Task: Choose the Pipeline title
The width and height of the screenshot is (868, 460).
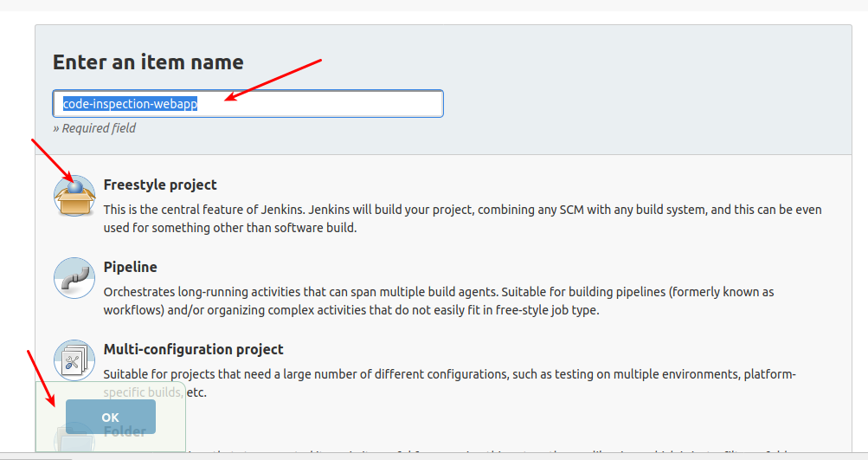Action: coord(131,267)
